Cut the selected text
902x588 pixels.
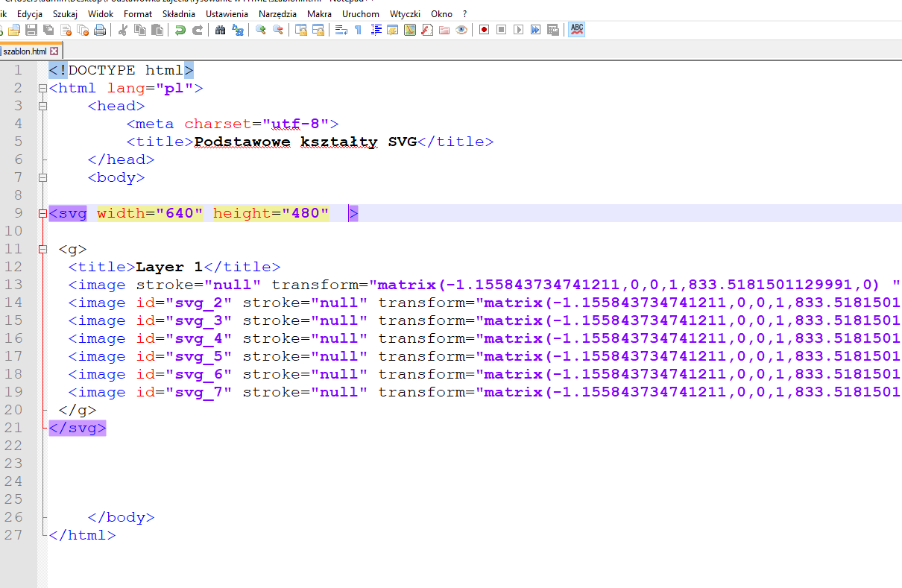point(123,30)
